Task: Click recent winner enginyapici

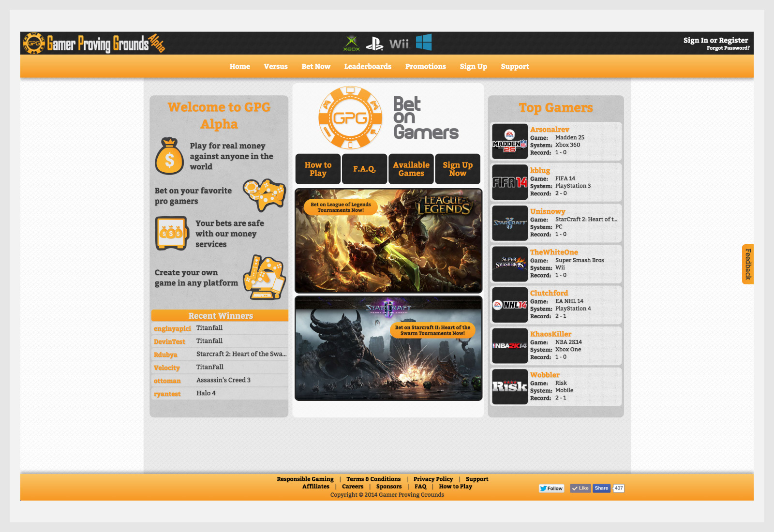Action: [x=172, y=328]
